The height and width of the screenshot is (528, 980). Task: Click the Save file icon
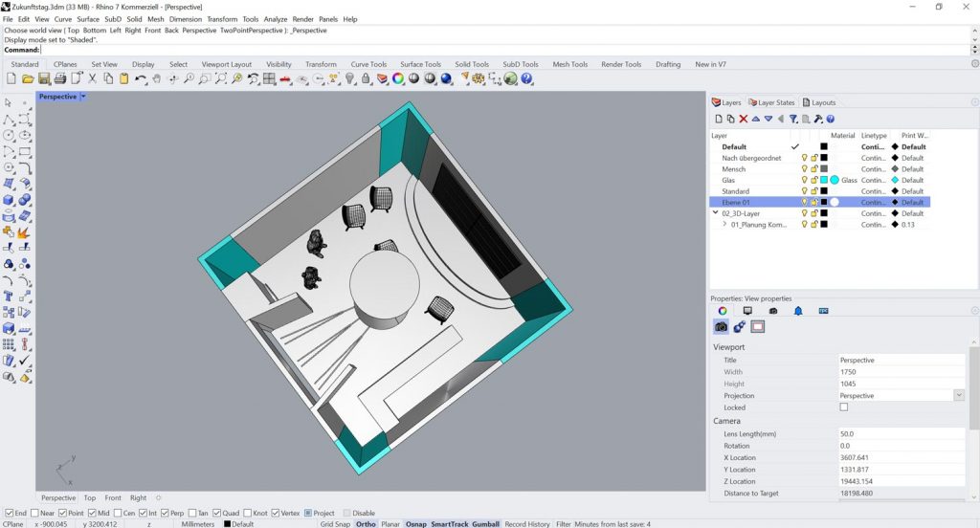tap(44, 78)
